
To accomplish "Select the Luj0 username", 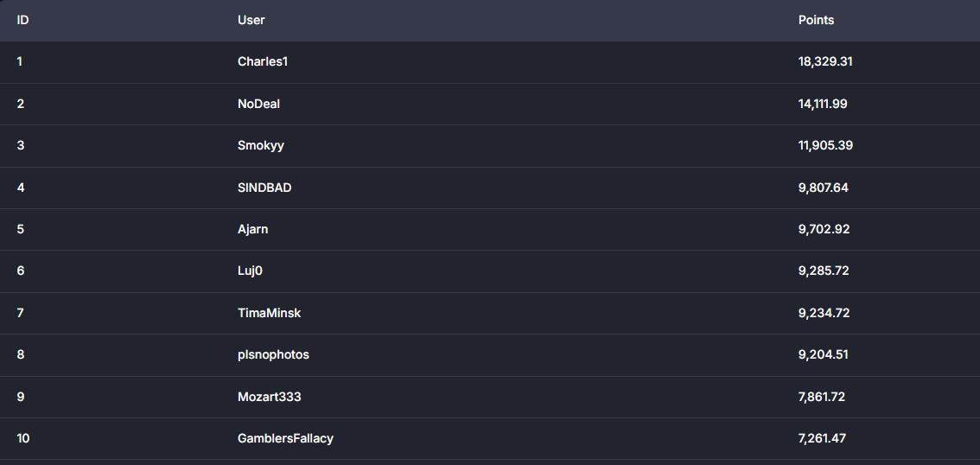I will pyautogui.click(x=250, y=271).
